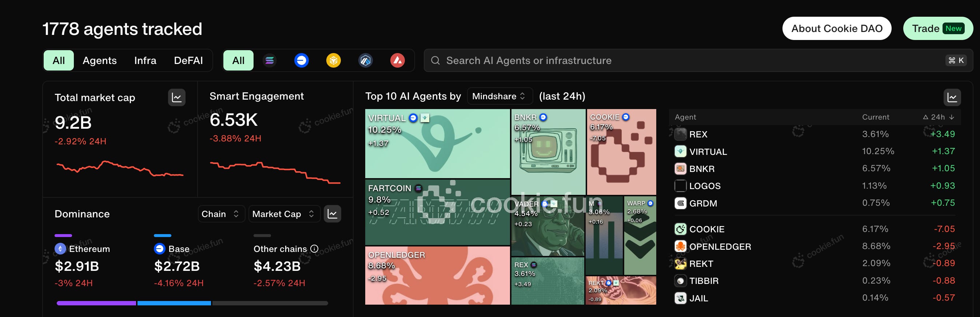Open the Mindshare metric dropdown
The height and width of the screenshot is (317, 980).
tap(499, 96)
